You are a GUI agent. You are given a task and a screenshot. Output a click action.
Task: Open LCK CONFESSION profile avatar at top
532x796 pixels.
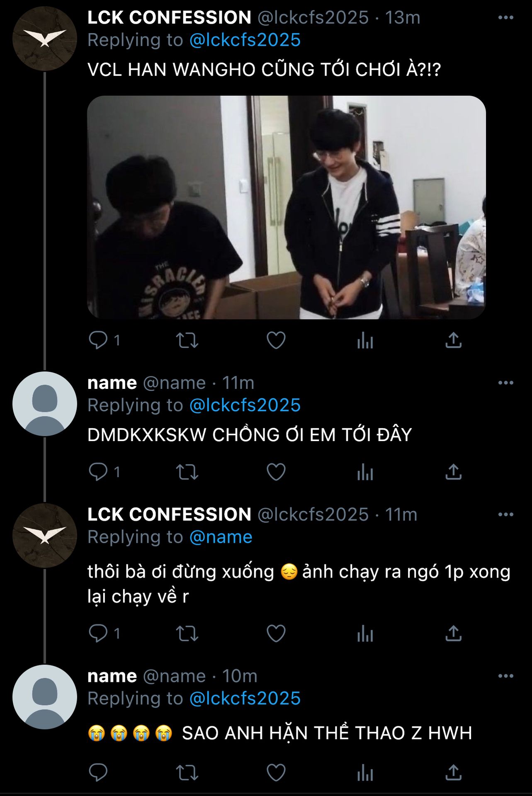44,39
